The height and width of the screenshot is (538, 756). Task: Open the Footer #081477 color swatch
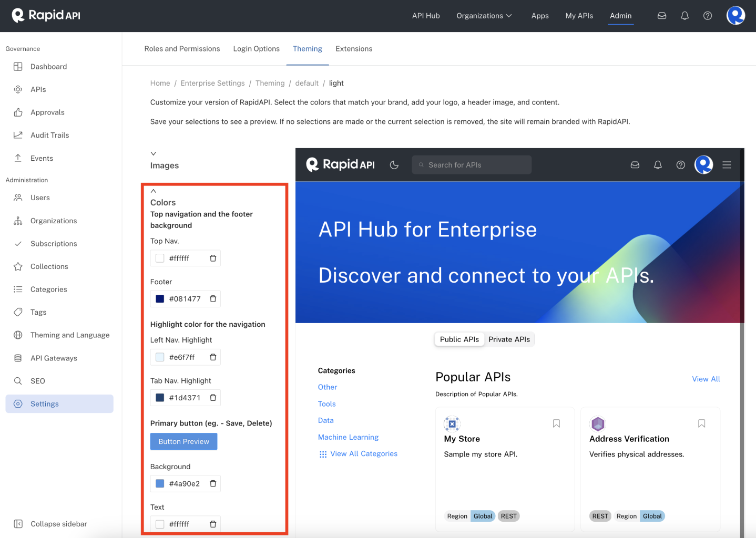tap(160, 299)
